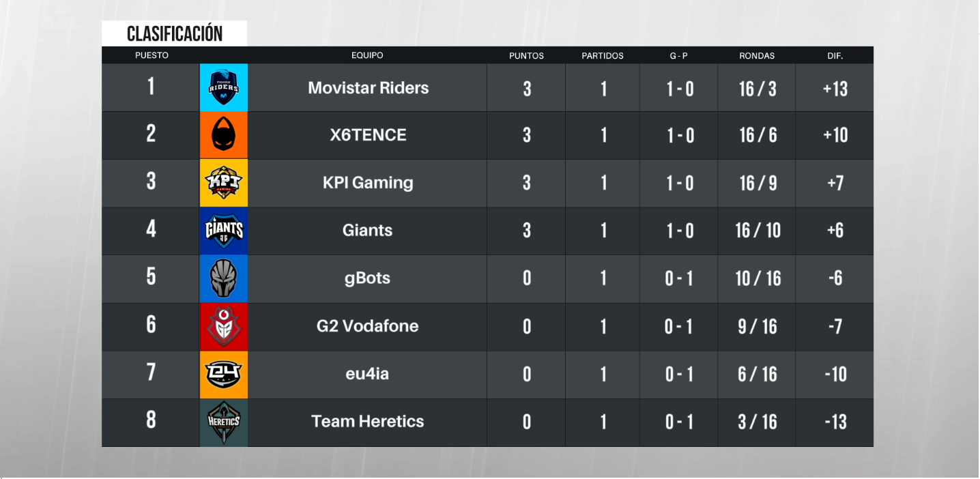Click the Movistar Riders team name
The image size is (980, 479).
(368, 87)
